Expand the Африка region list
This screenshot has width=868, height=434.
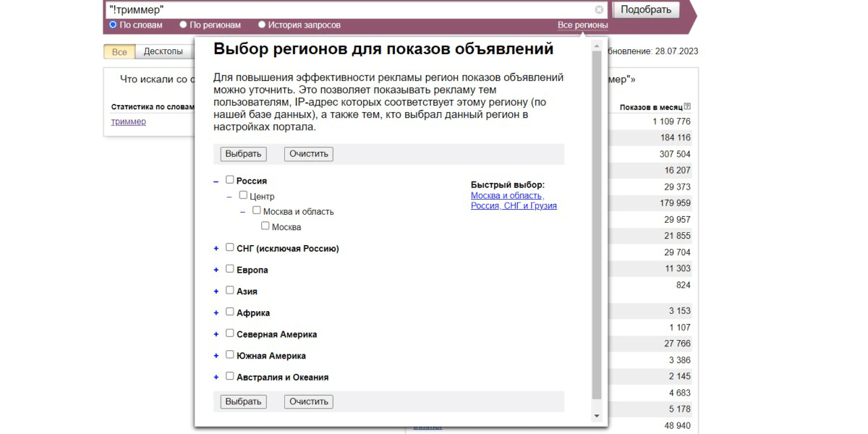click(216, 313)
